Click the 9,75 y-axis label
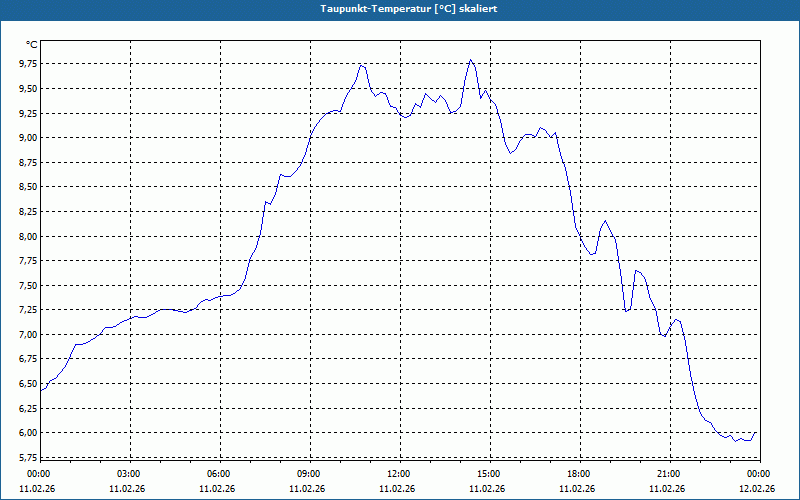800x500 pixels. point(28,64)
